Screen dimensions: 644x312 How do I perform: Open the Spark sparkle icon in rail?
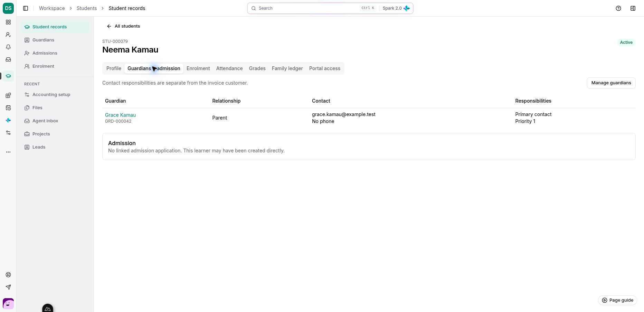(8, 120)
